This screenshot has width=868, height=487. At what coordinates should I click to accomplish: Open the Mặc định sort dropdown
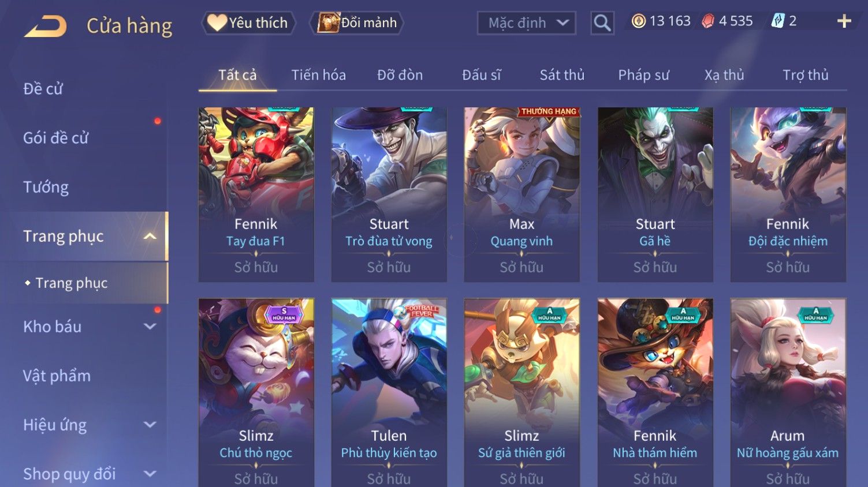tap(526, 23)
